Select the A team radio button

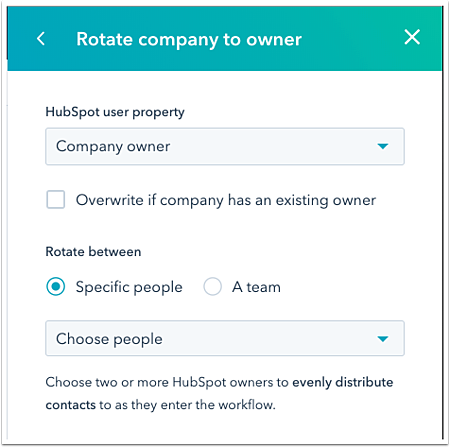[212, 287]
